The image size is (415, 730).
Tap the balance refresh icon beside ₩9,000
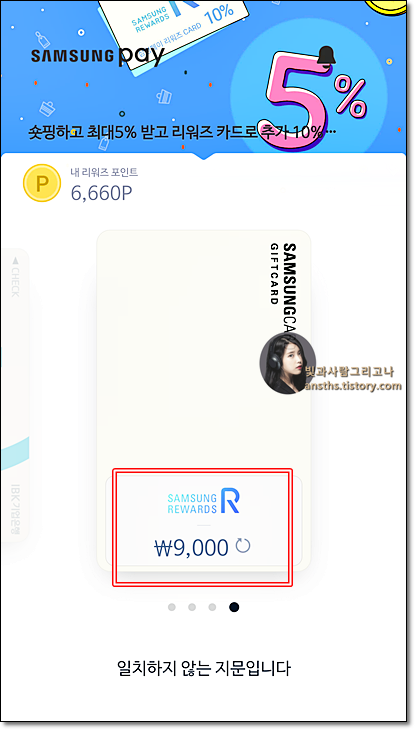coord(243,546)
